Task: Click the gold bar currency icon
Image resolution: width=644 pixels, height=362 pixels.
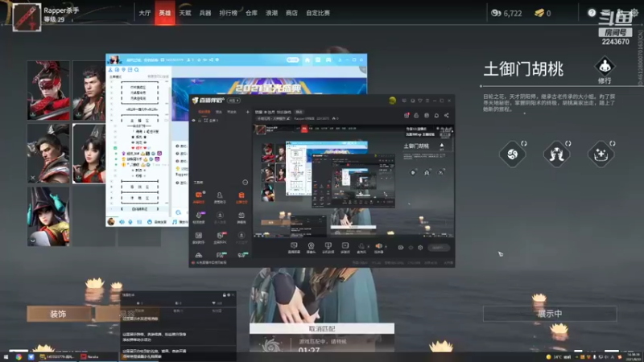Action: tap(539, 13)
